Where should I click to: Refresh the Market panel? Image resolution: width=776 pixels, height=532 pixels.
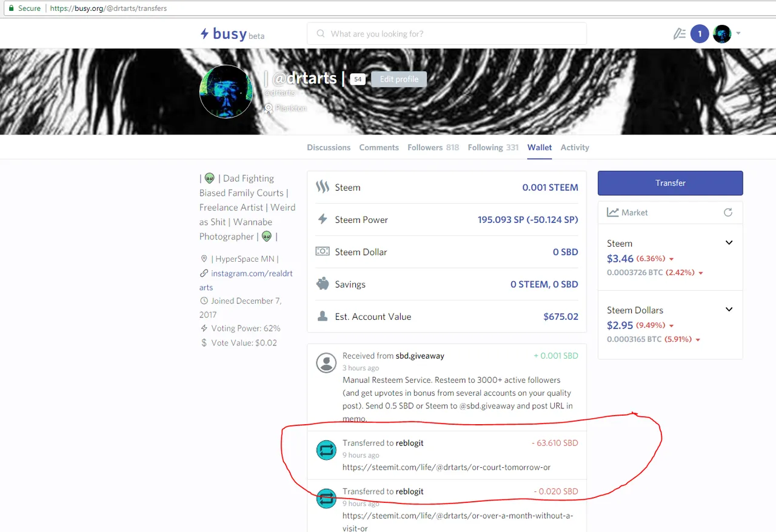(728, 213)
